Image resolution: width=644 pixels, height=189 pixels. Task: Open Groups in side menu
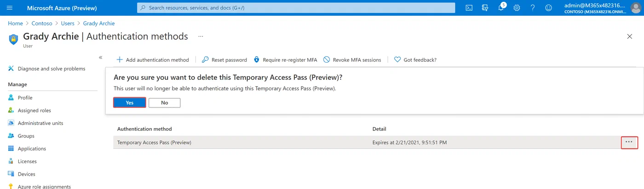pos(21,136)
